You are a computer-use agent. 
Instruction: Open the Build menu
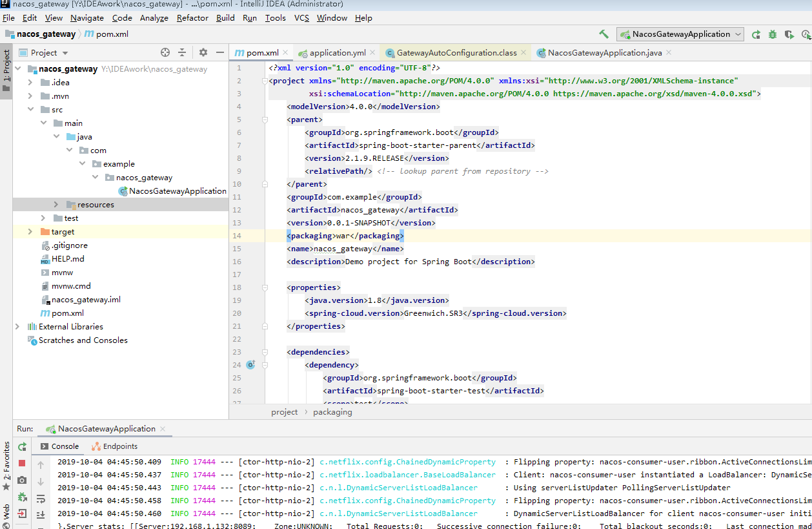point(225,17)
